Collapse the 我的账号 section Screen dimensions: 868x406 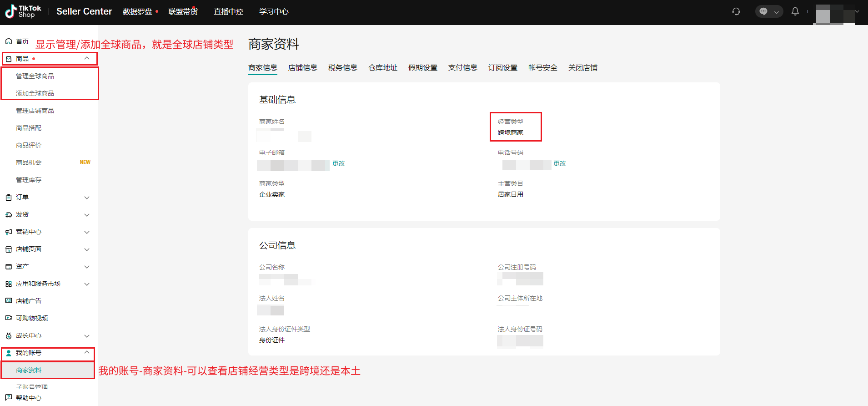[x=87, y=353]
